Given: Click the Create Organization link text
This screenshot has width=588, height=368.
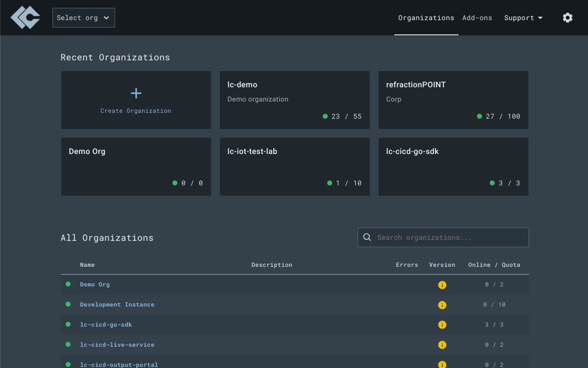Looking at the screenshot, I should tap(136, 111).
